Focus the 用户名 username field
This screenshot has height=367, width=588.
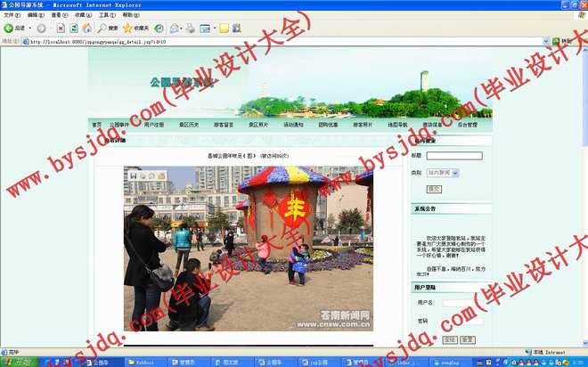462,303
